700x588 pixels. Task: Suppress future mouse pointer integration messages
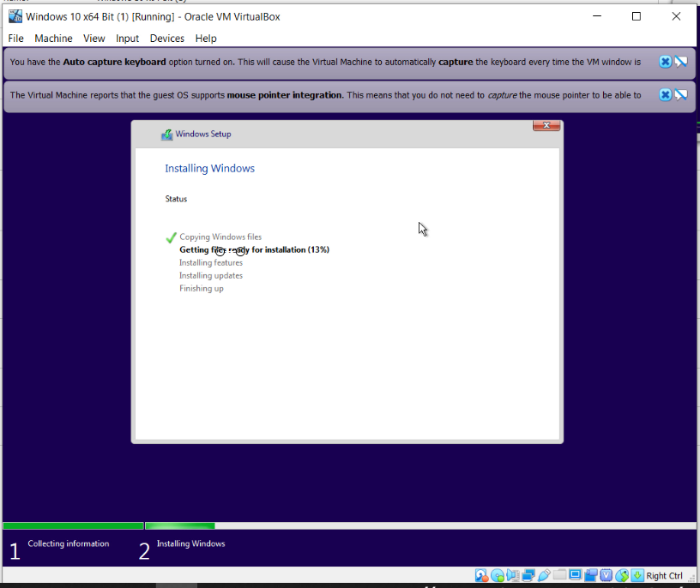[681, 94]
